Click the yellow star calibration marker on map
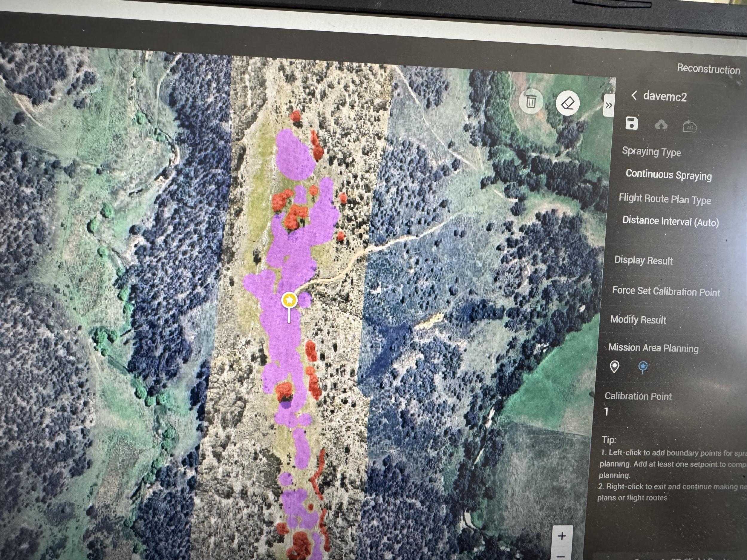 (290, 300)
